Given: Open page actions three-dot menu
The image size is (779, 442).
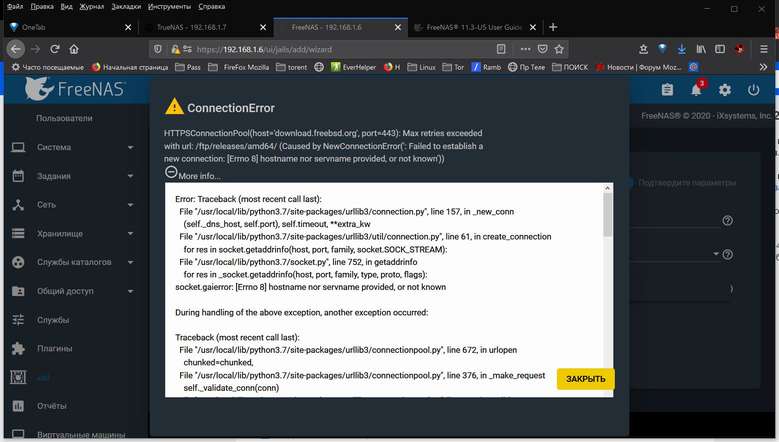Looking at the screenshot, I should pos(525,49).
